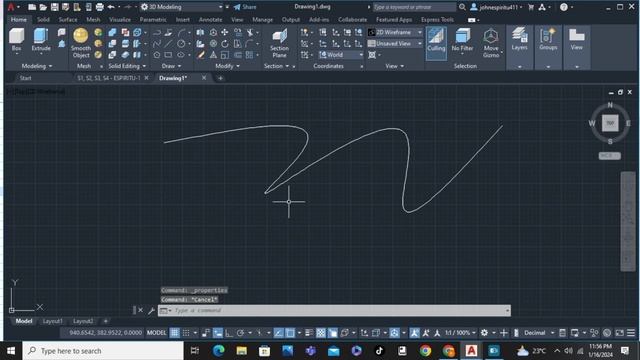Click the Plot printer icon

tap(99, 7)
